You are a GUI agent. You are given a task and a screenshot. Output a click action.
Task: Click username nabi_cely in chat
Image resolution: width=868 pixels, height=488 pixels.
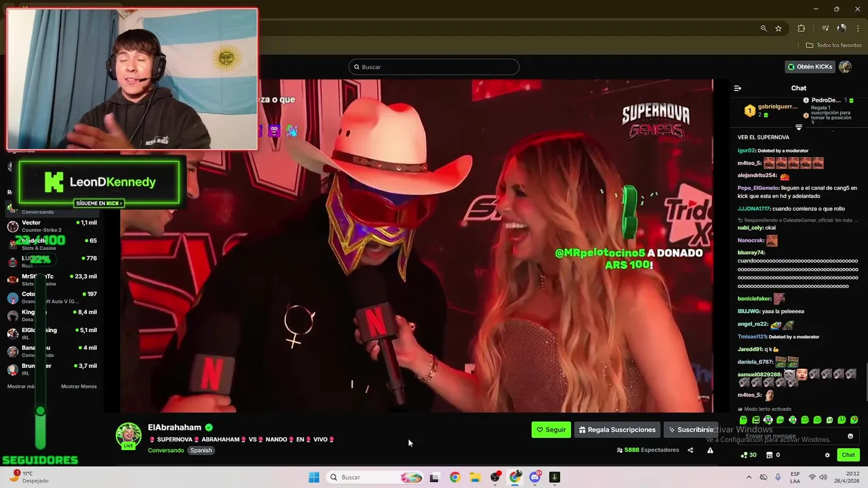750,228
